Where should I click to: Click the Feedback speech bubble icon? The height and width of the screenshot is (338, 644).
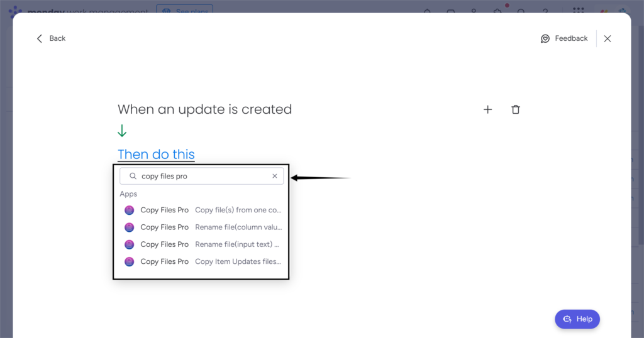545,38
